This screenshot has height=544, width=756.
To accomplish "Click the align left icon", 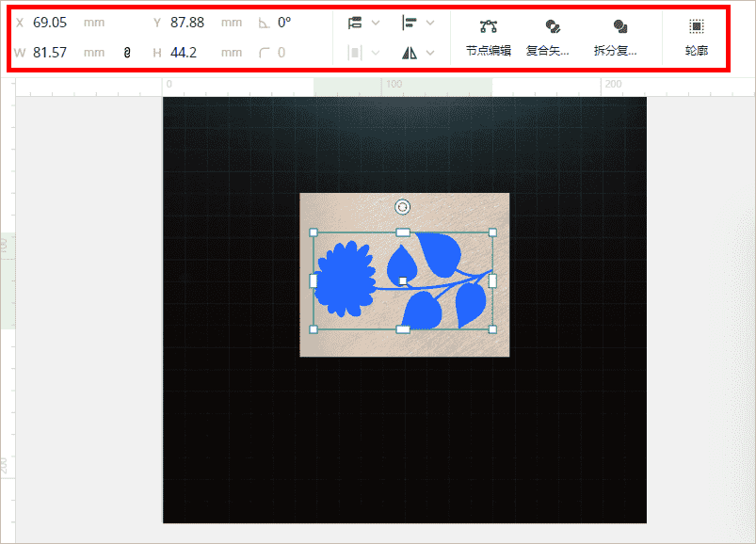I will tap(410, 23).
